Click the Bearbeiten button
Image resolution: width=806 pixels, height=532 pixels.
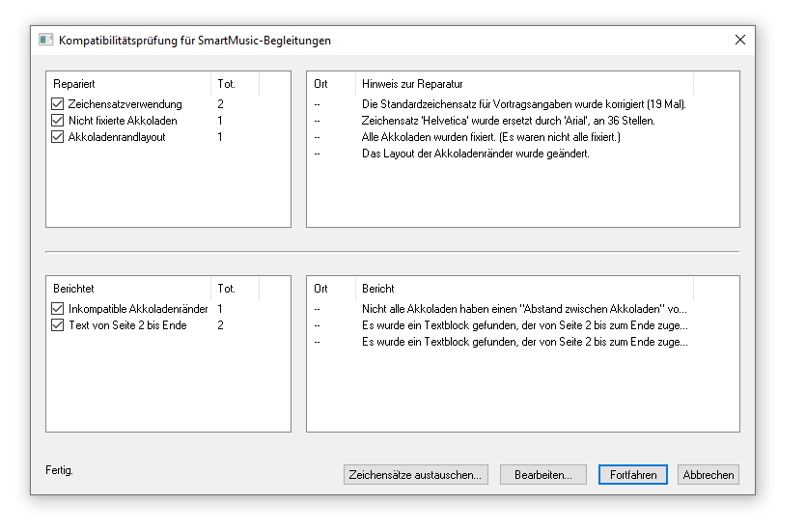pos(542,475)
